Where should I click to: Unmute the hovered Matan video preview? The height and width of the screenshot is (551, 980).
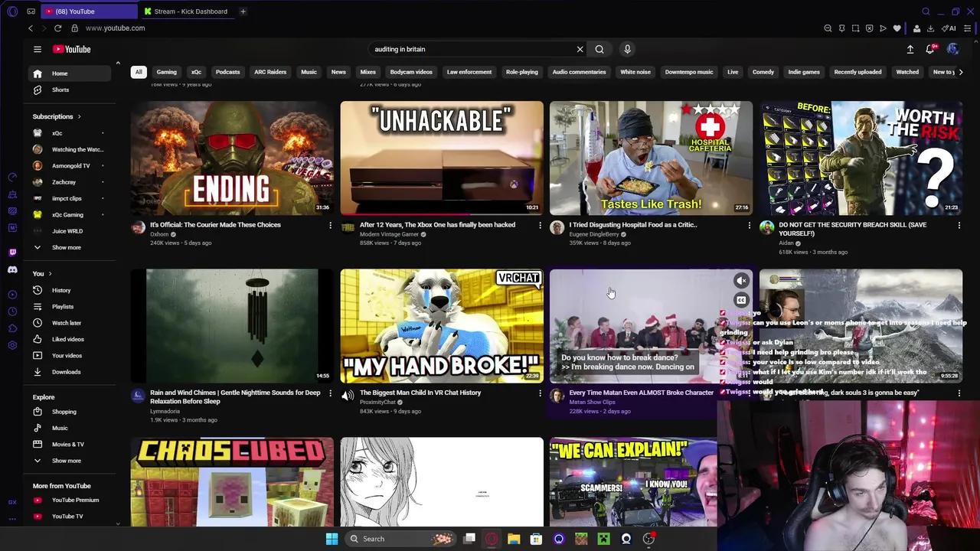[741, 281]
